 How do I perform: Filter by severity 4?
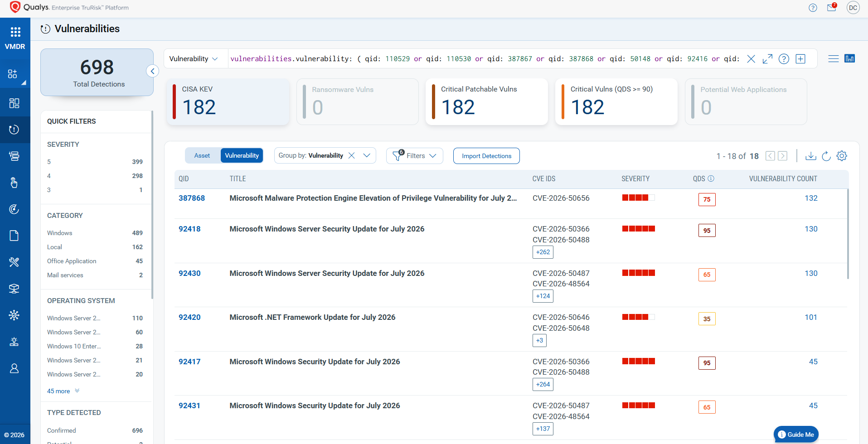(95, 176)
